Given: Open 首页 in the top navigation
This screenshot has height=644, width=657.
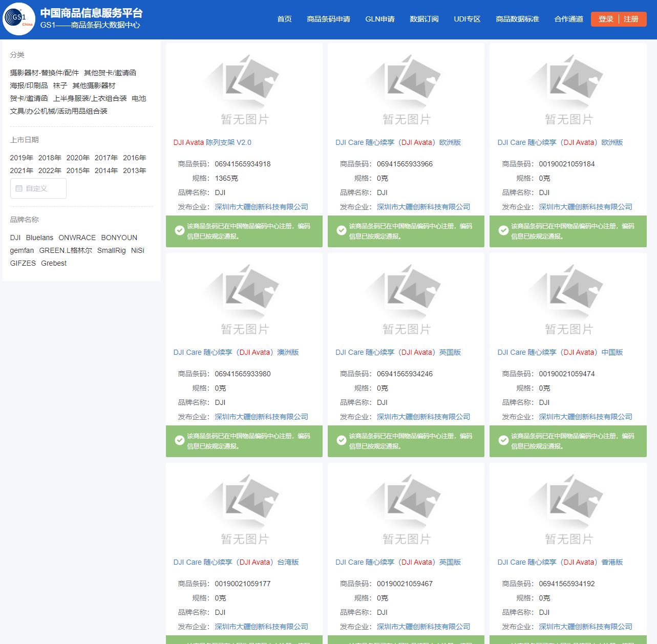Looking at the screenshot, I should [x=284, y=19].
